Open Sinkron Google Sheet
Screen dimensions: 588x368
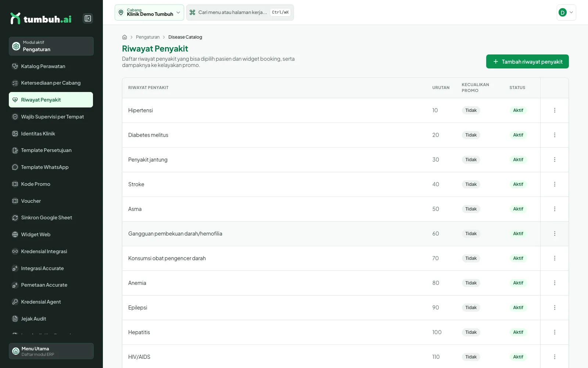51,217
